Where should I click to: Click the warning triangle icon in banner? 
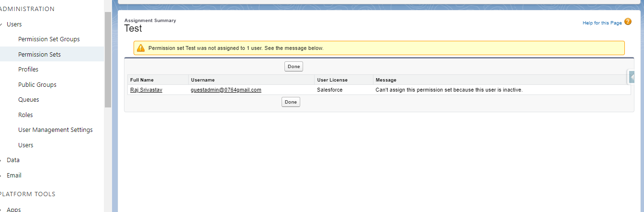[140, 48]
